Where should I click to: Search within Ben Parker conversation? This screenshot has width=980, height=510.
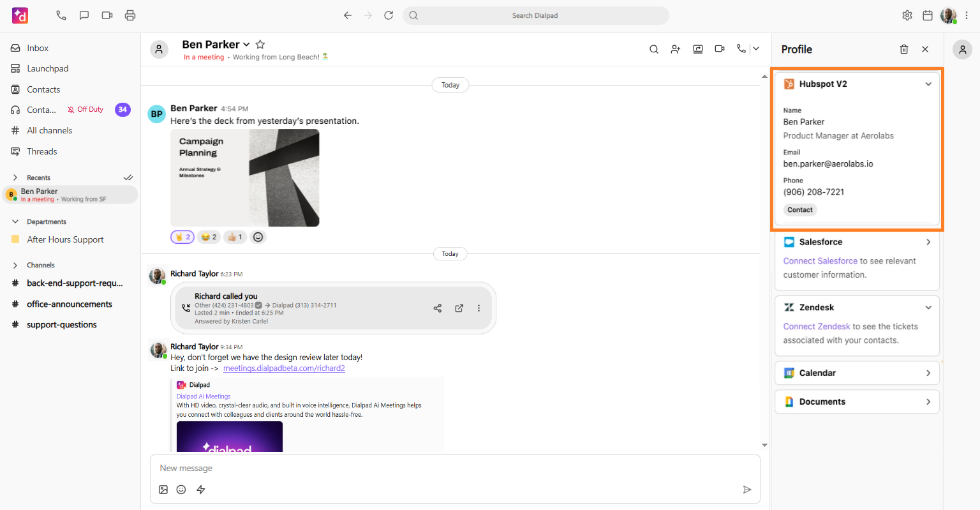point(654,49)
